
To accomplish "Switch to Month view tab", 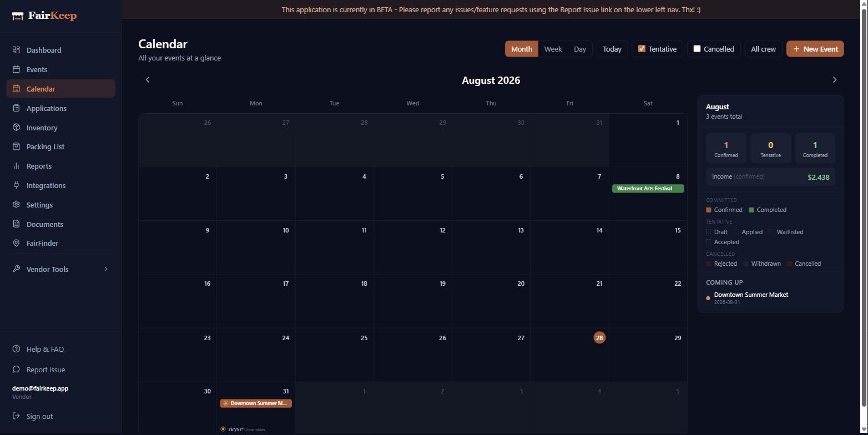I will tap(522, 49).
